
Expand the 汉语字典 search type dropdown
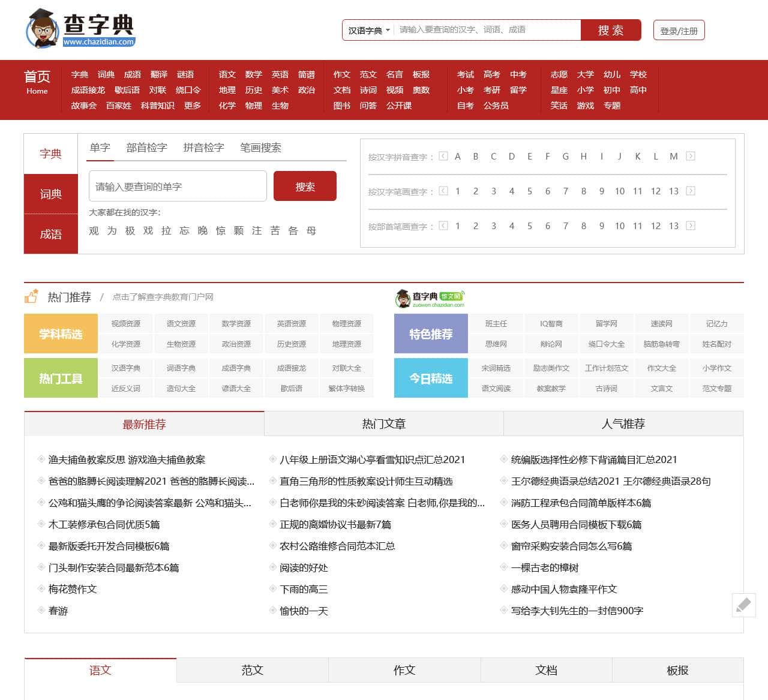369,30
